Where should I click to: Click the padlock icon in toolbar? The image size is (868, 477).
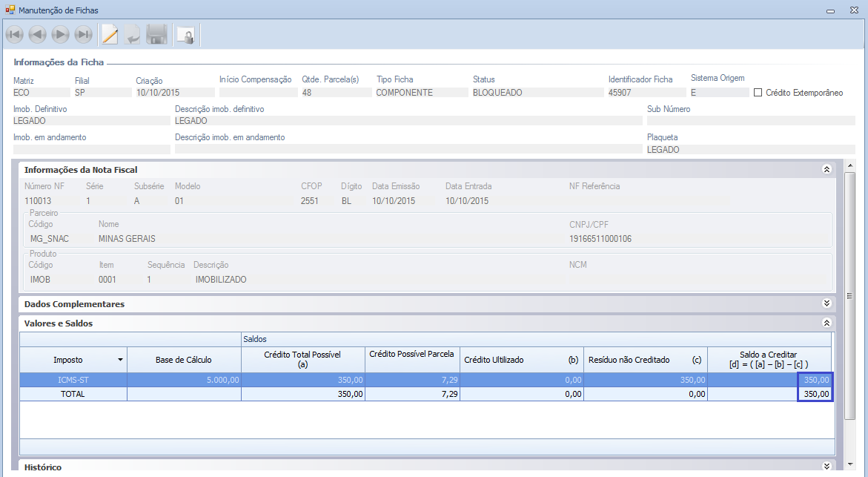[x=185, y=35]
